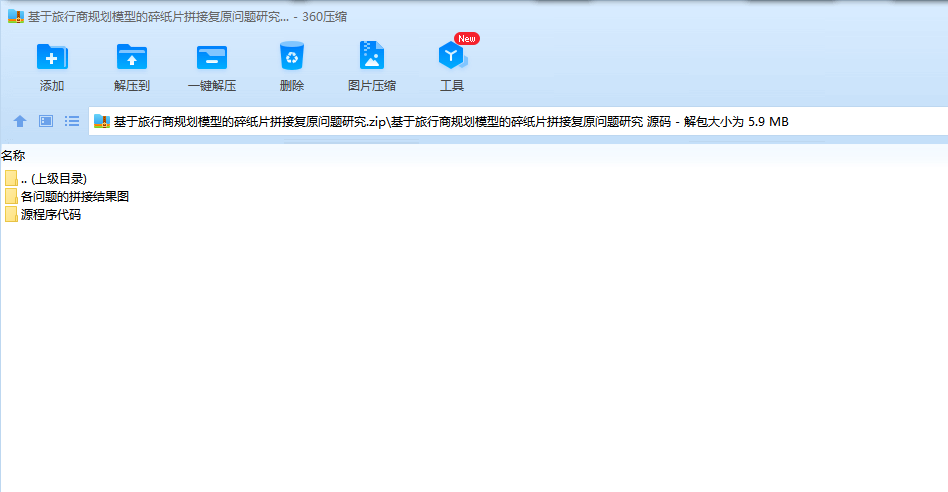
Task: Click the 解压到 (Extract to) icon
Action: 131,57
